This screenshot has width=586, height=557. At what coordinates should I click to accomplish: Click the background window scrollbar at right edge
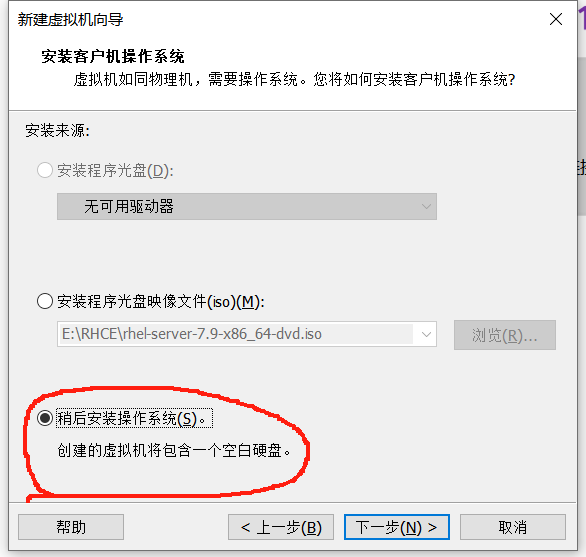click(x=582, y=136)
